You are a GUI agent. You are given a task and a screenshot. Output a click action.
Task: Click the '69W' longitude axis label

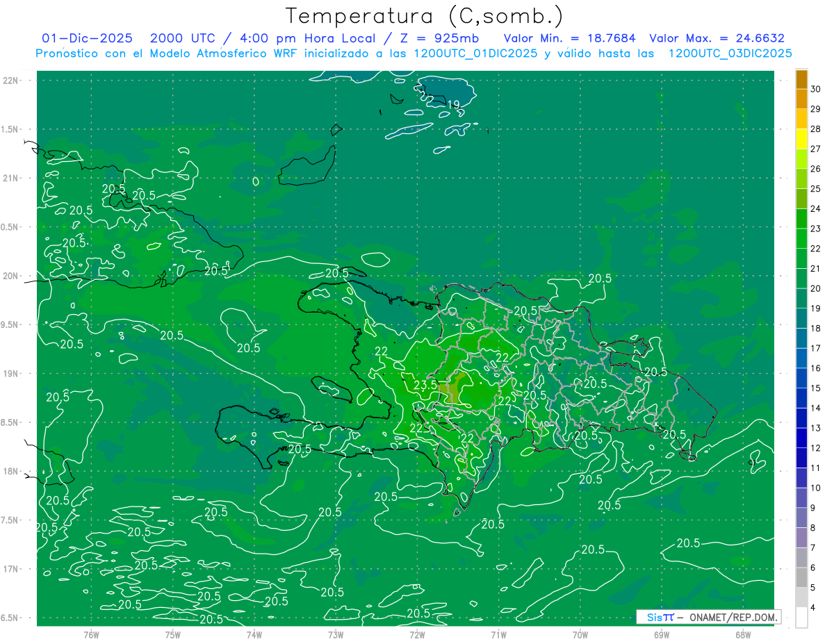click(662, 634)
